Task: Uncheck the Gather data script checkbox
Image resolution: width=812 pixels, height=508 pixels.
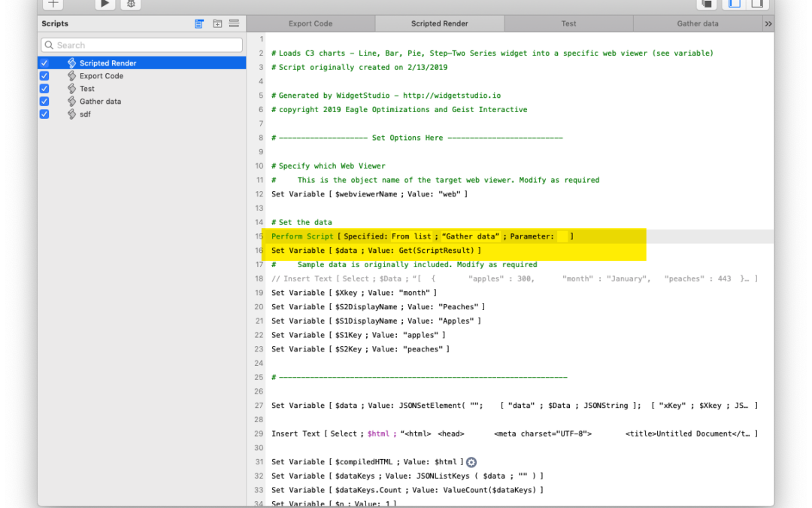Action: pyautogui.click(x=44, y=102)
